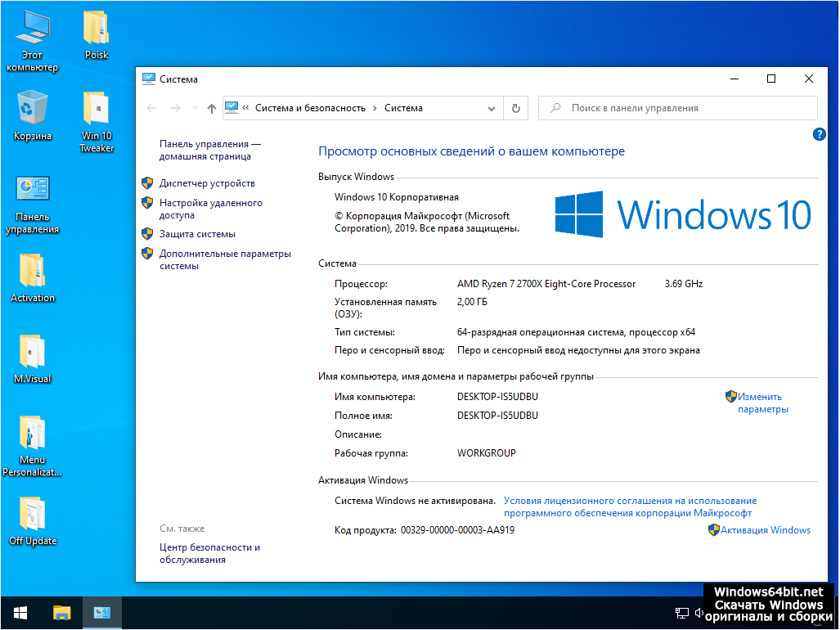This screenshot has height=630, width=840.
Task: Click Активация Windows link
Action: [766, 530]
